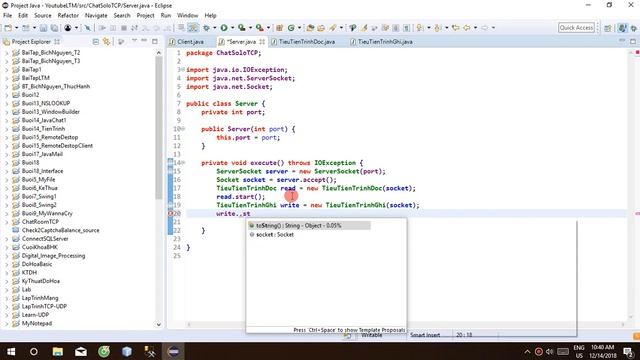640x360 pixels.
Task: Click the Skip All Breakpoints icon
Action: tap(87, 28)
